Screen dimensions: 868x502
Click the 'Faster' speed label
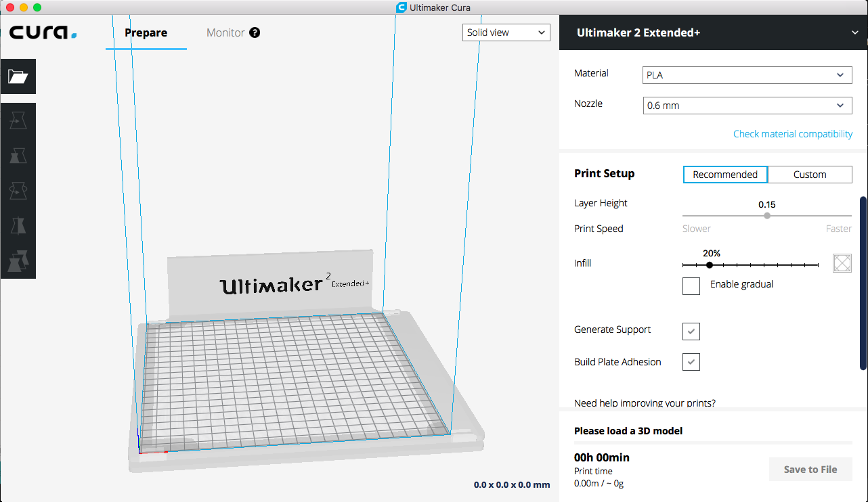(x=839, y=229)
